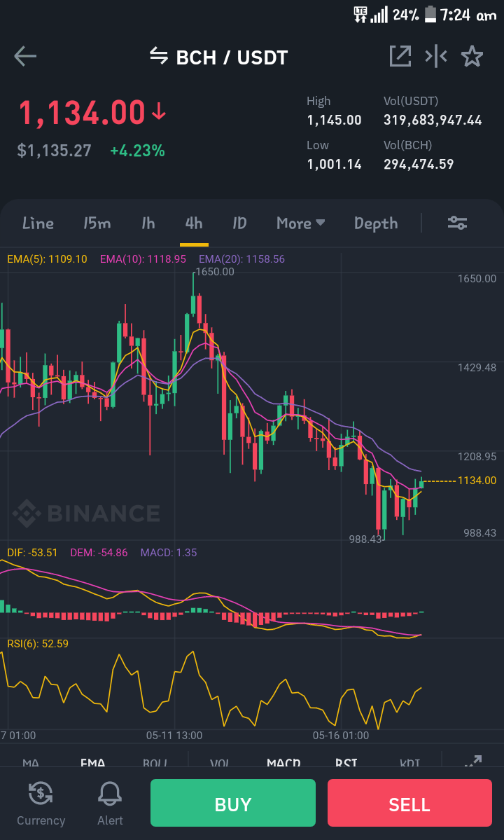
Task: Set a price Alert via the bell icon
Action: point(110,793)
